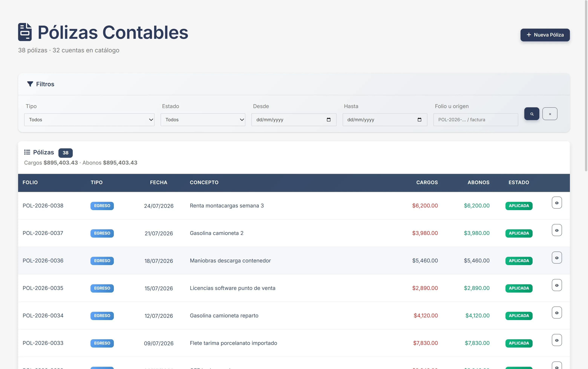Viewport: 588px width, 369px height.
Task: Click the FECHA column header
Action: click(158, 182)
